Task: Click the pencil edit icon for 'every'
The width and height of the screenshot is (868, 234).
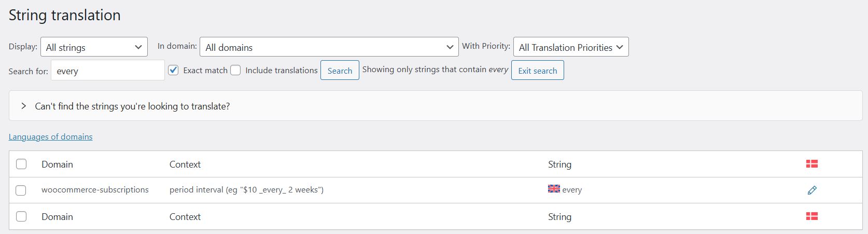Action: click(812, 190)
